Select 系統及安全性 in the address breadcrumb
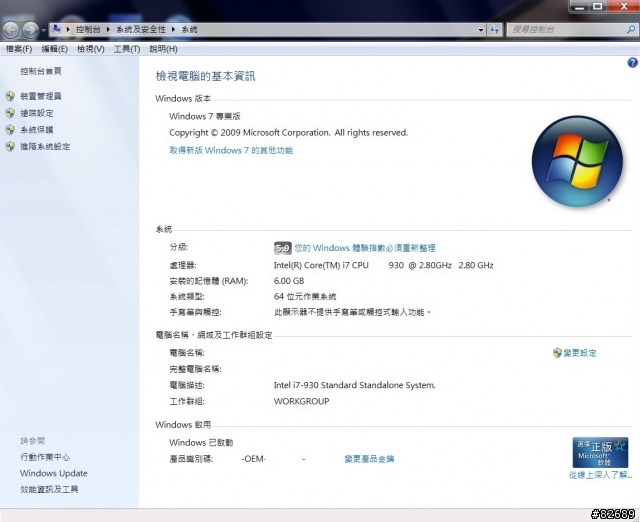 point(141,29)
